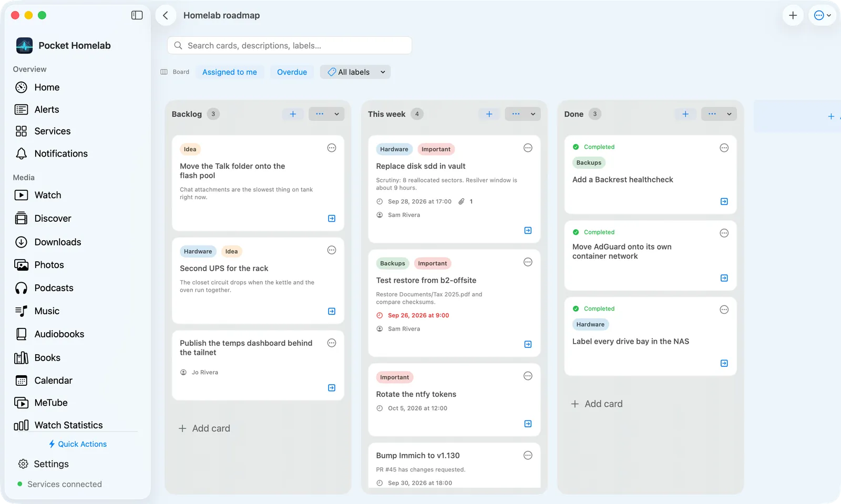Open options for Rotate the ntfy tokens card
Image resolution: width=841 pixels, height=504 pixels.
coord(528,376)
